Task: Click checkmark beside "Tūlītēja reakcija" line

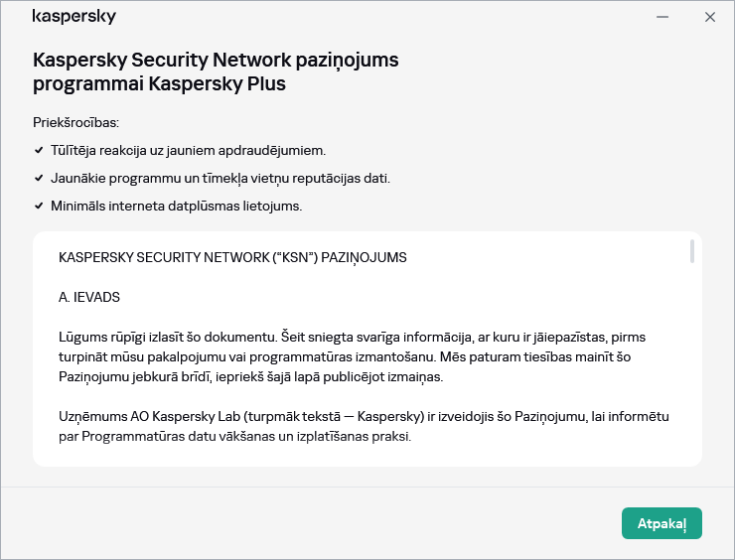Action: coord(38,151)
